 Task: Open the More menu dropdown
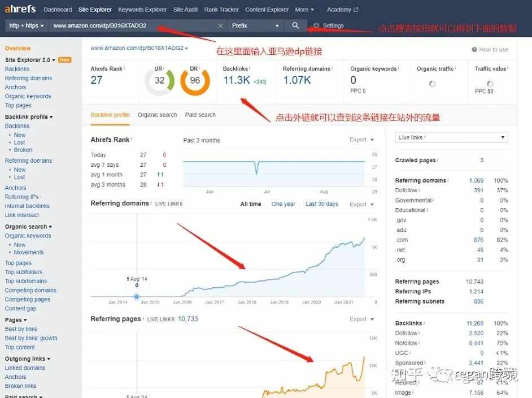click(x=304, y=10)
